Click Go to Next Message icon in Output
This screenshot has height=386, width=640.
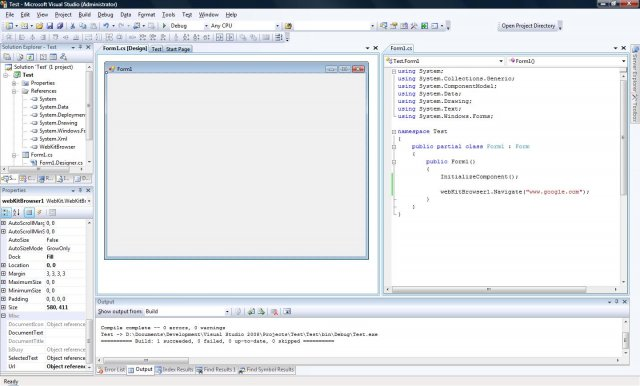pos(261,312)
